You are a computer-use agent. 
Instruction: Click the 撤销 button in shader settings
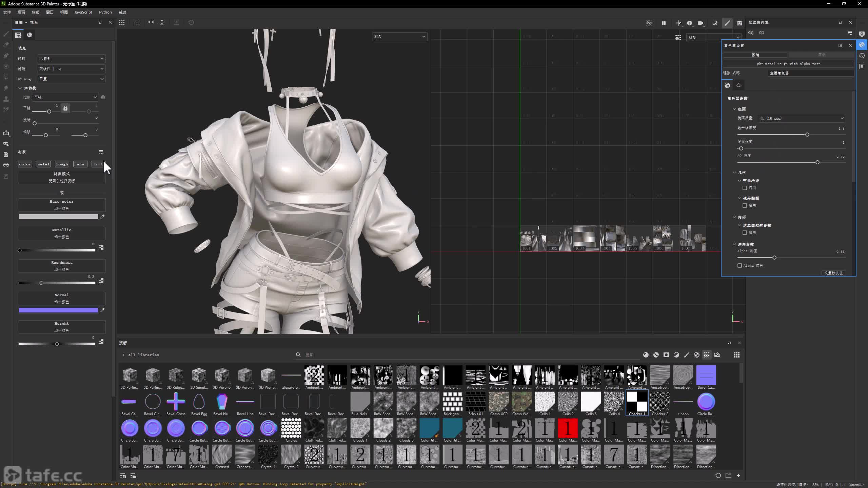tap(755, 55)
